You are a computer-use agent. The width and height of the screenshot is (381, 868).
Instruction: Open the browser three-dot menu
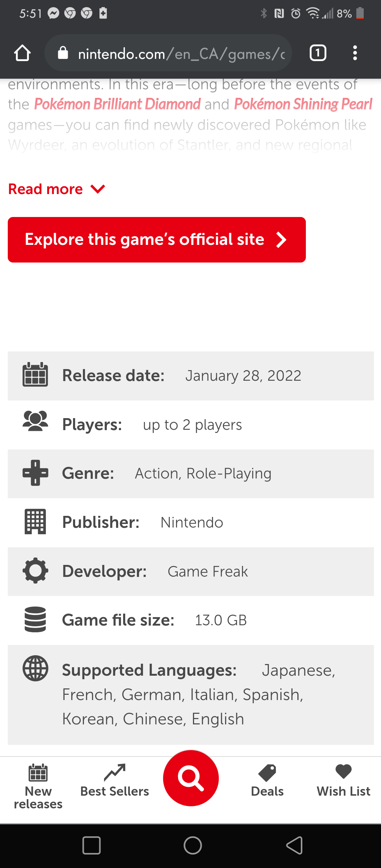pyautogui.click(x=355, y=53)
